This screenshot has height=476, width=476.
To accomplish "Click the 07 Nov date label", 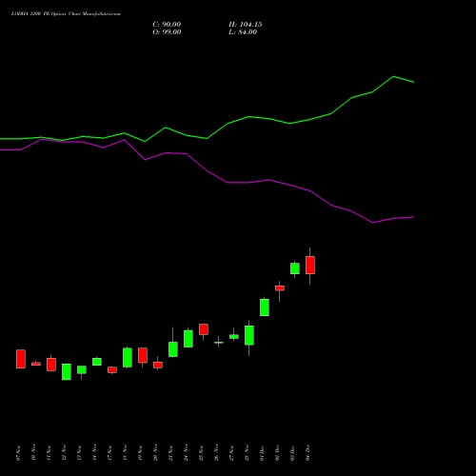I will click(18, 452).
